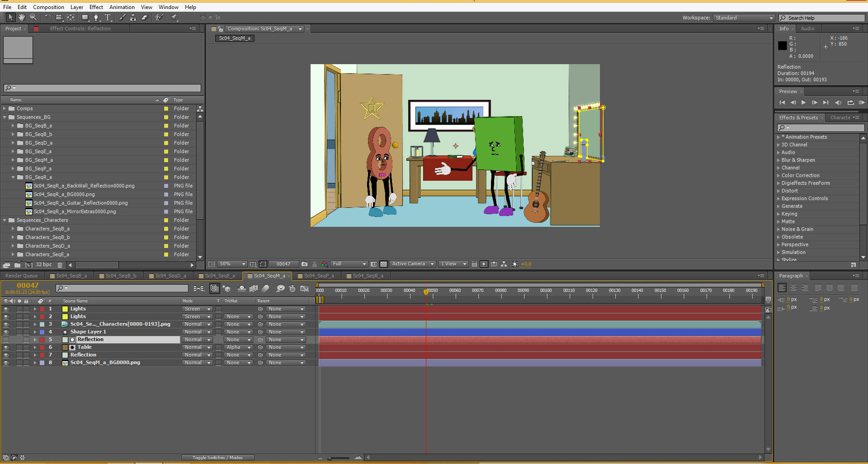Viewport: 868px width, 464px height.
Task: Hide the Sc04_SeqM_a_BG0000.png layer
Action: pos(6,363)
